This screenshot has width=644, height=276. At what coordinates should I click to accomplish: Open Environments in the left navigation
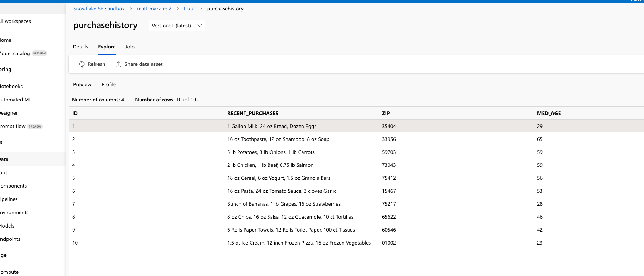14,213
